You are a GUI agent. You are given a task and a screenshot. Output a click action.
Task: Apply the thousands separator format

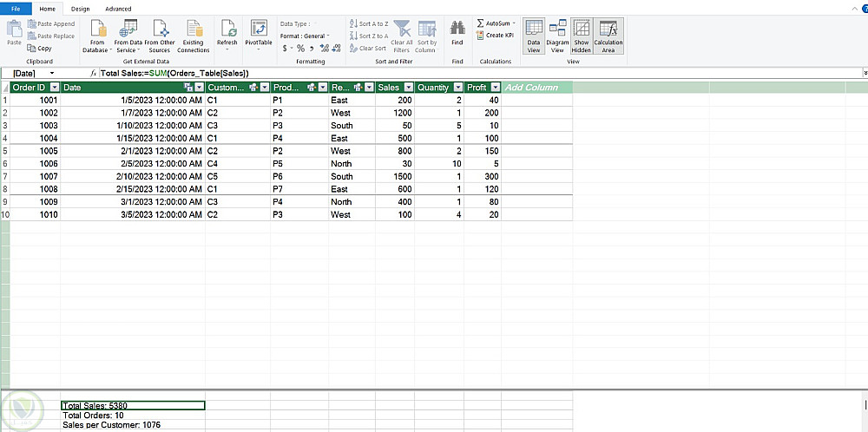(312, 48)
